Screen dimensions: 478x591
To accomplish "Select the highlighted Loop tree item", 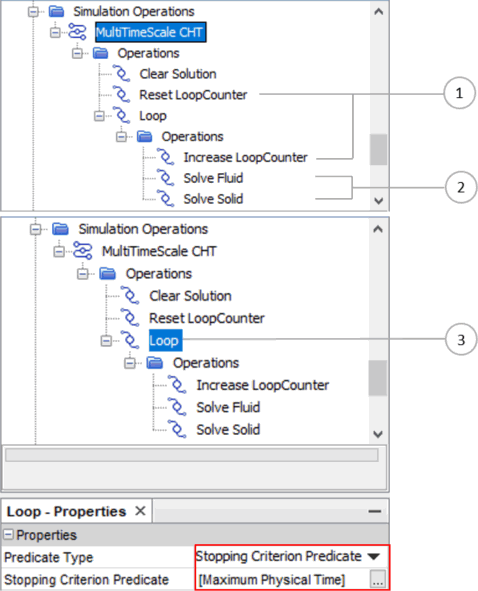I will (x=164, y=340).
